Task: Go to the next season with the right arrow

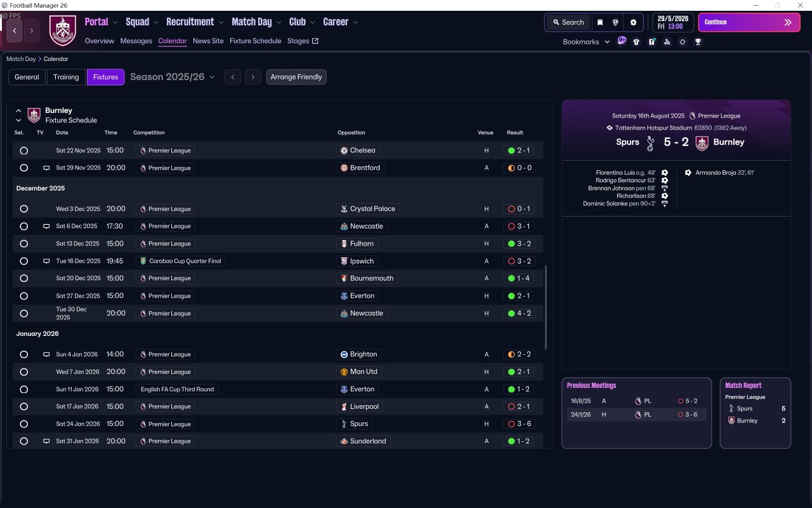Action: tap(253, 77)
